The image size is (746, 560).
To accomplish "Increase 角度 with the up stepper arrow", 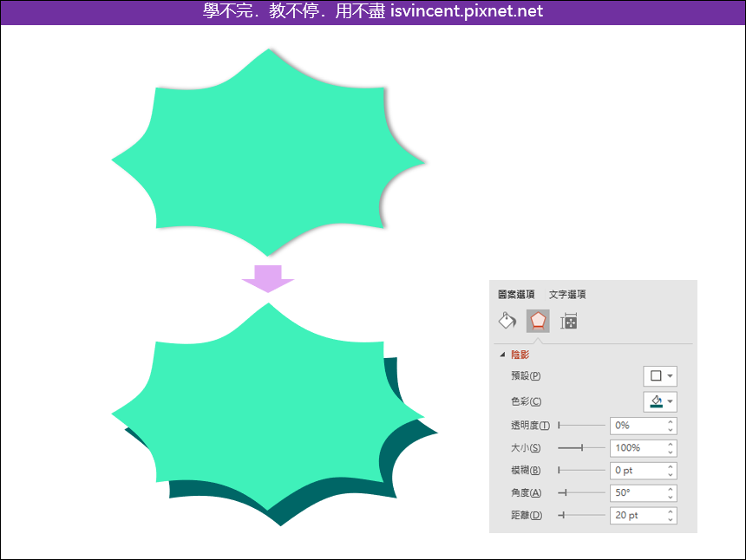I will (x=671, y=489).
